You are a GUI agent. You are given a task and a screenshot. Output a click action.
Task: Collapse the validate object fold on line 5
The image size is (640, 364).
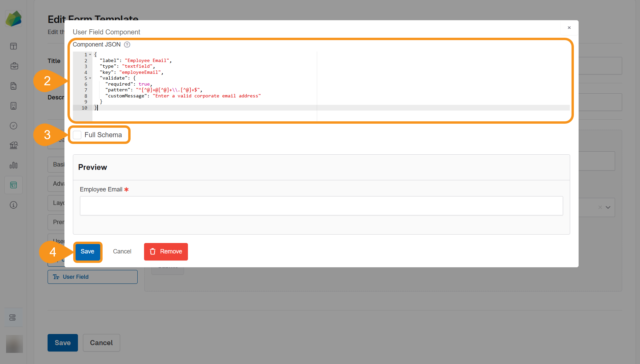tap(90, 78)
